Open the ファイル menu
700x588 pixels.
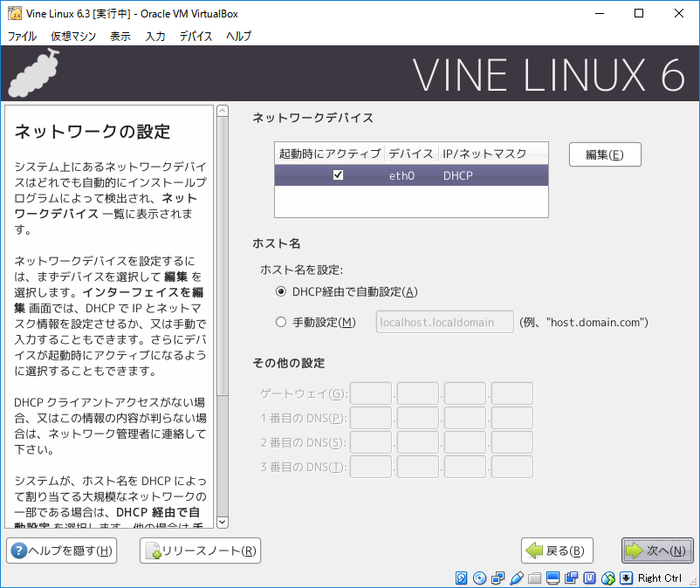22,37
